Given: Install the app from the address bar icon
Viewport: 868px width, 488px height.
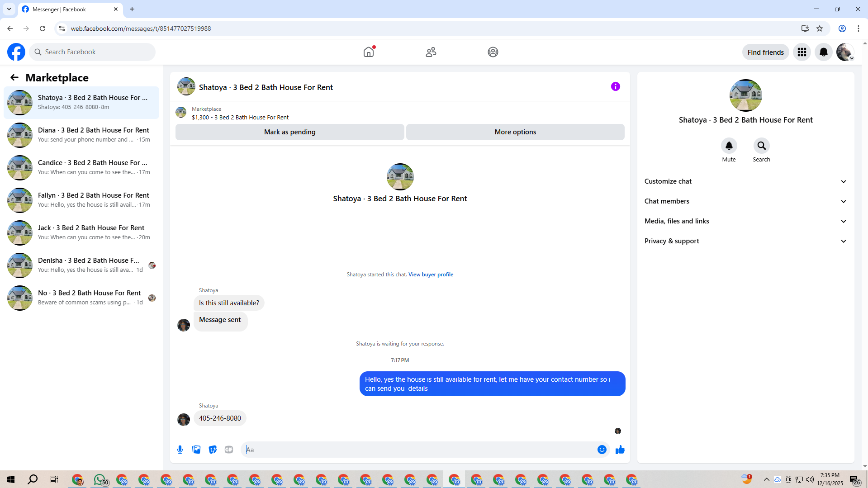Looking at the screenshot, I should [805, 28].
